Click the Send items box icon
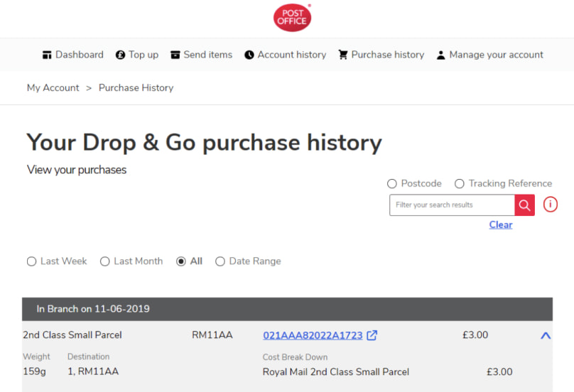 click(175, 55)
